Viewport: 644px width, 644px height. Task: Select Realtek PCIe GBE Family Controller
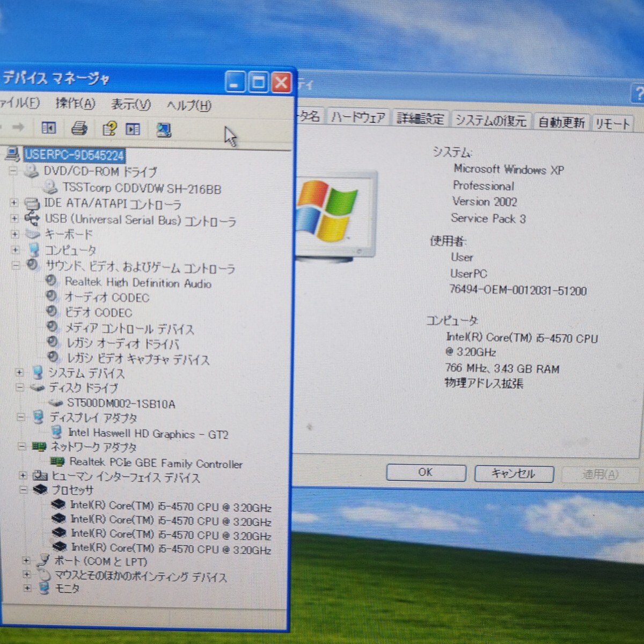156,463
